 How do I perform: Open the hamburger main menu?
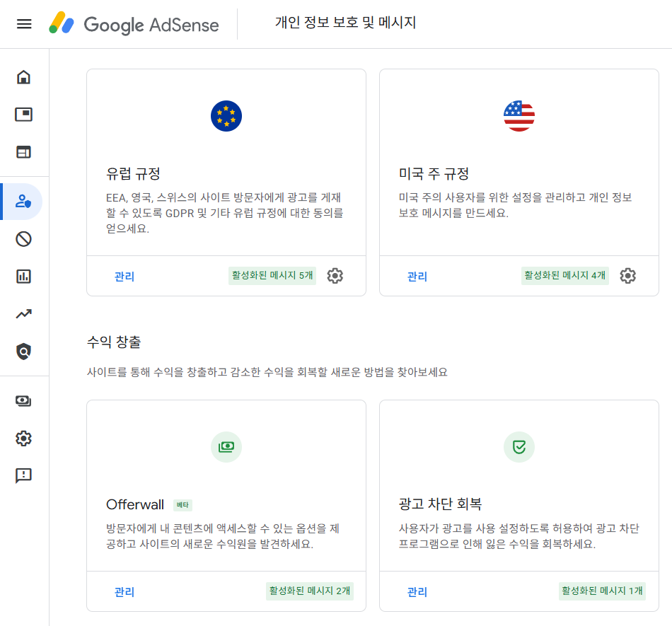click(24, 24)
